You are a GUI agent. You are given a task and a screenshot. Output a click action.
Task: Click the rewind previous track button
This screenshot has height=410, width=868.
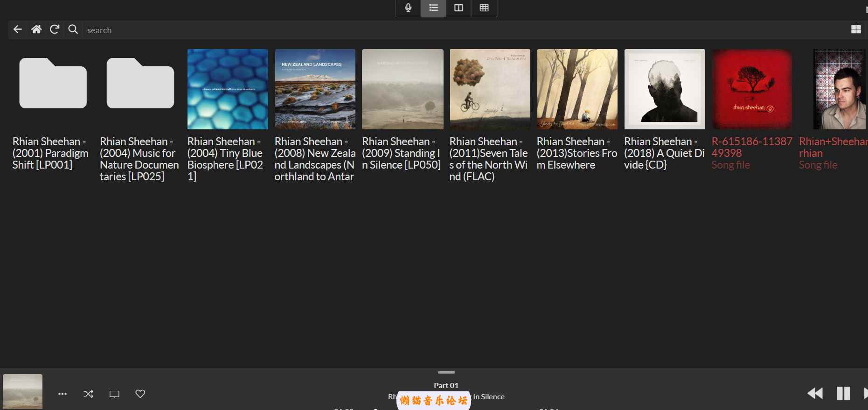tap(815, 393)
